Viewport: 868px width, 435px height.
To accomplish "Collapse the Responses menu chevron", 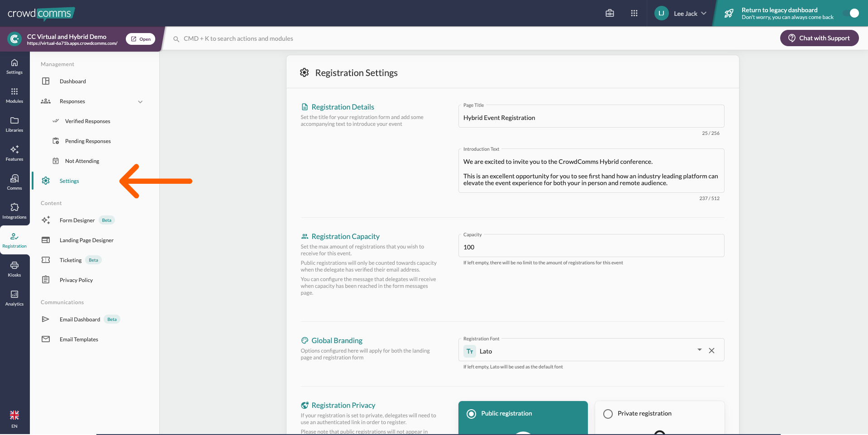I will (x=140, y=102).
